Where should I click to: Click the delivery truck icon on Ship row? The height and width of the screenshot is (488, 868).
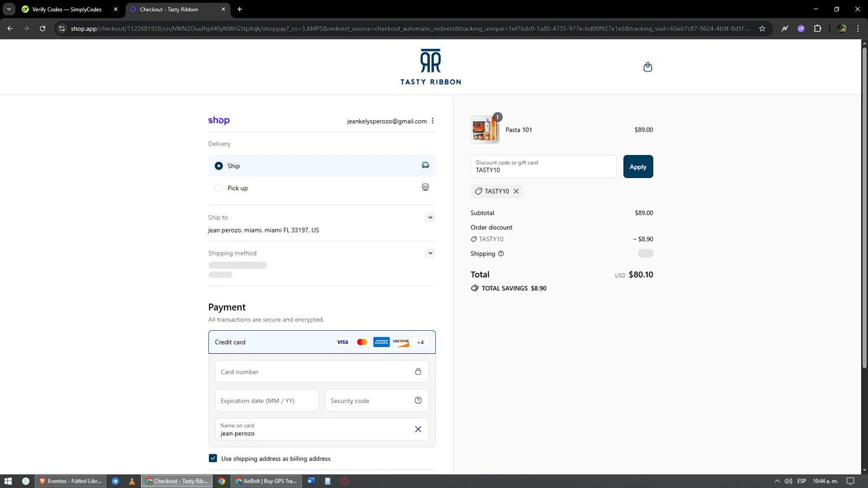425,165
